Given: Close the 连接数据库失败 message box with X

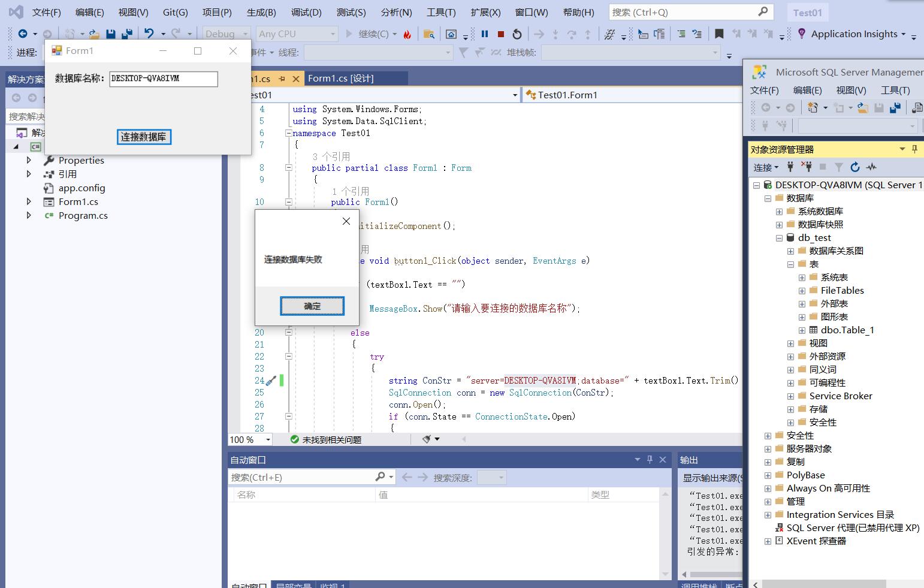Looking at the screenshot, I should 346,221.
